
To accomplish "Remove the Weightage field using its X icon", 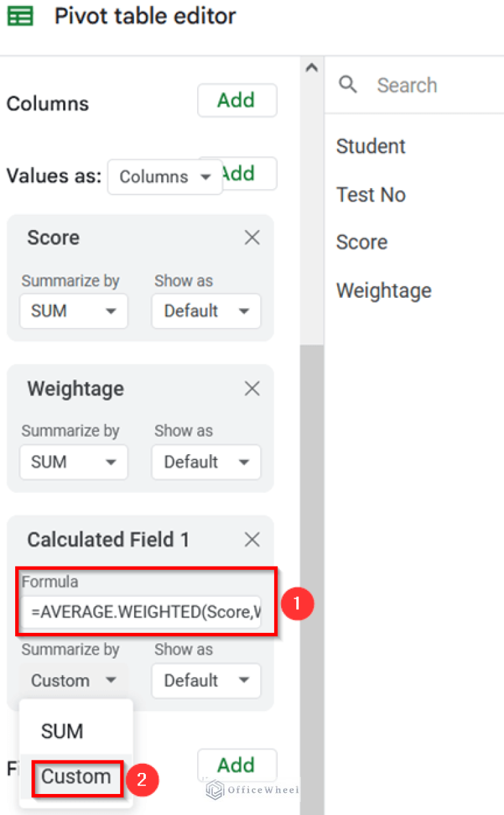I will (252, 388).
